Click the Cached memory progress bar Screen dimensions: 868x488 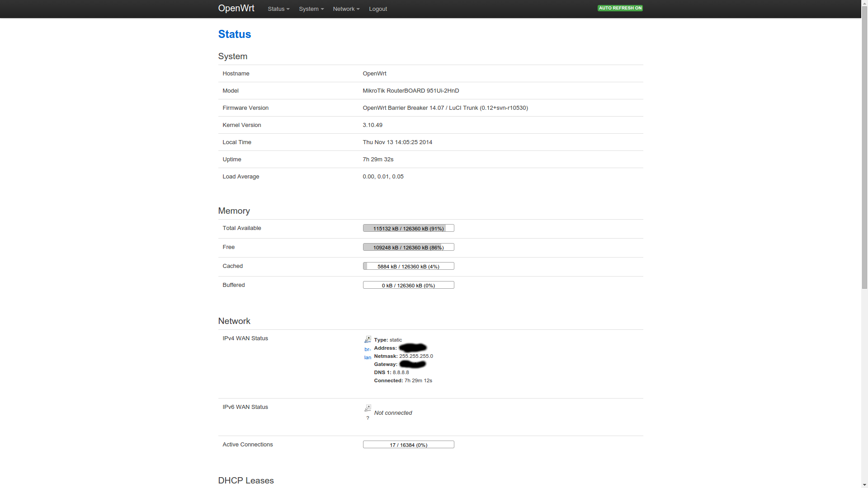click(x=408, y=266)
